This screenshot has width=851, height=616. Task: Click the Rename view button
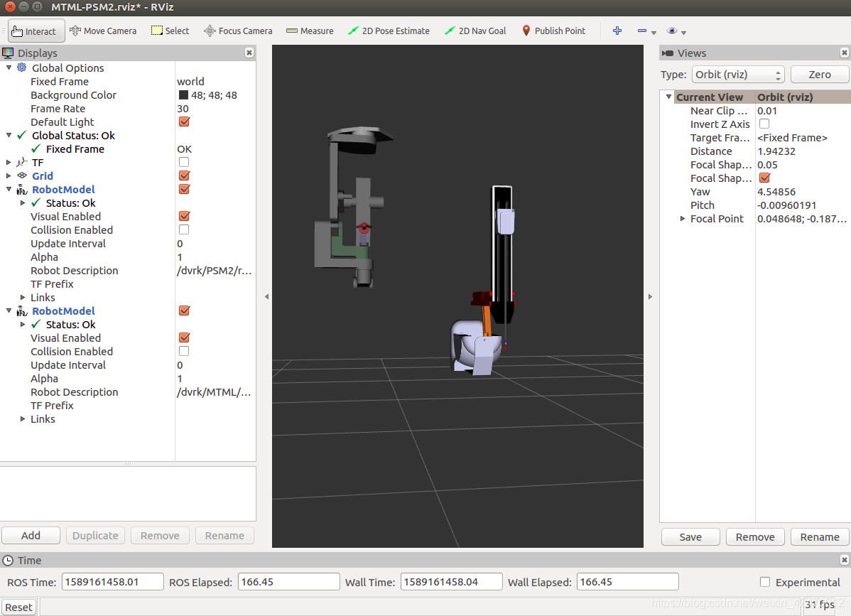coord(820,536)
